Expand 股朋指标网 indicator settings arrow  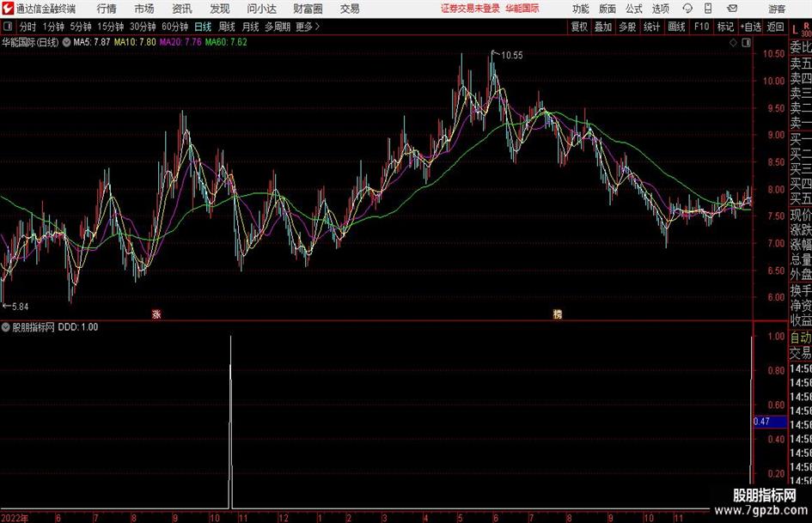(x=6, y=327)
